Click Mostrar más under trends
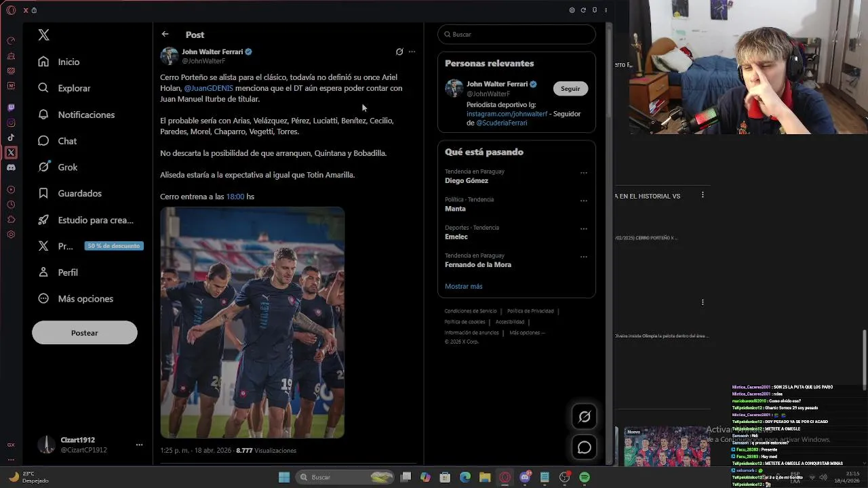Screen dimensions: 868x488 464,286
